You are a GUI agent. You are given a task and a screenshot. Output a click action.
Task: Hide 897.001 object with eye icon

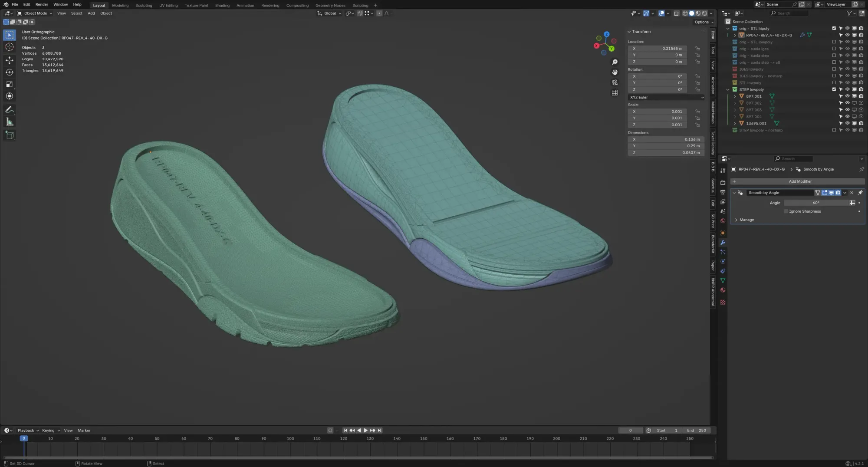pos(847,96)
